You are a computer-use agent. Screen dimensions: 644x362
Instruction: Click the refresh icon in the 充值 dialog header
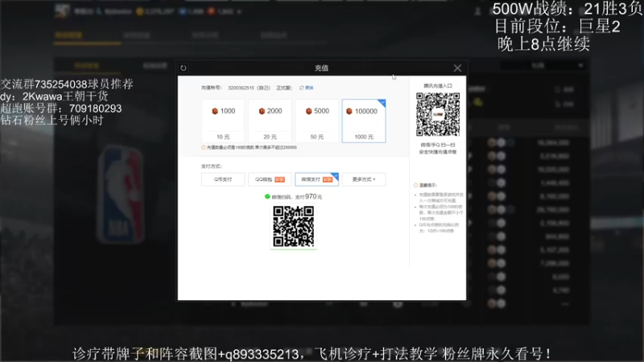(184, 68)
